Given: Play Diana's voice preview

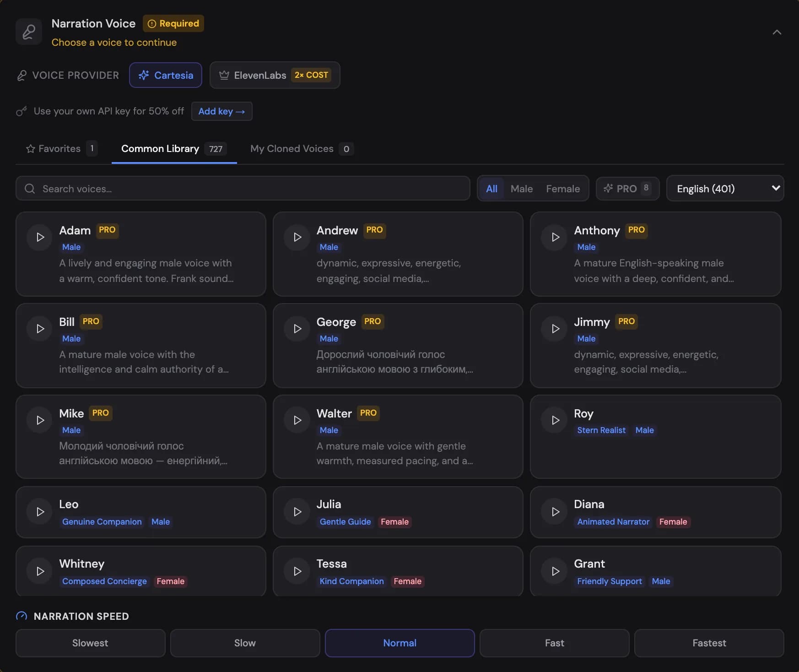Looking at the screenshot, I should 555,512.
